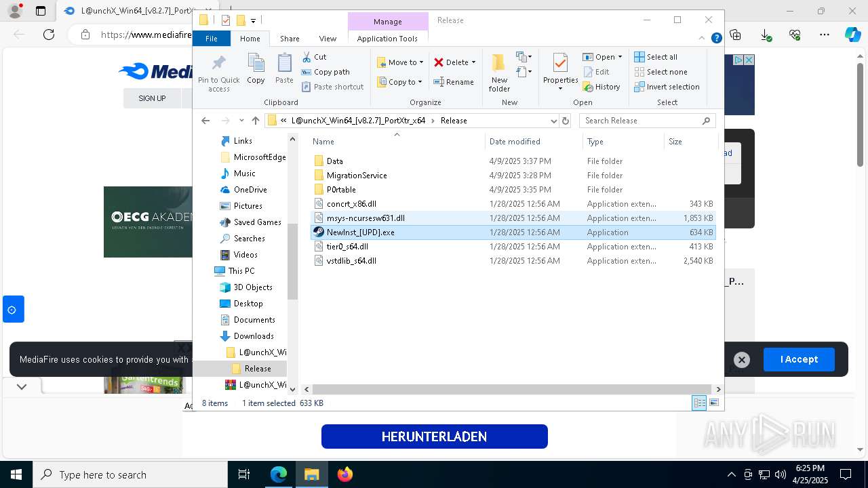Open Firefox from the taskbar
The height and width of the screenshot is (488, 868).
point(345,474)
